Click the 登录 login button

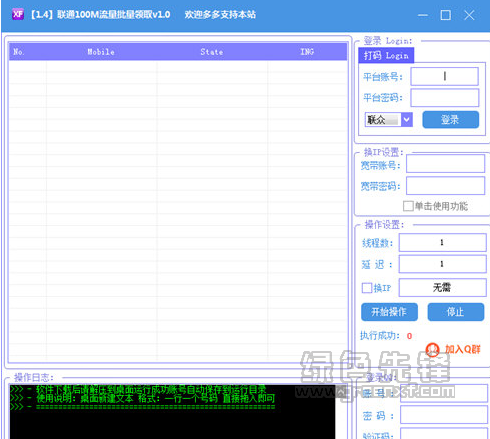click(x=450, y=119)
